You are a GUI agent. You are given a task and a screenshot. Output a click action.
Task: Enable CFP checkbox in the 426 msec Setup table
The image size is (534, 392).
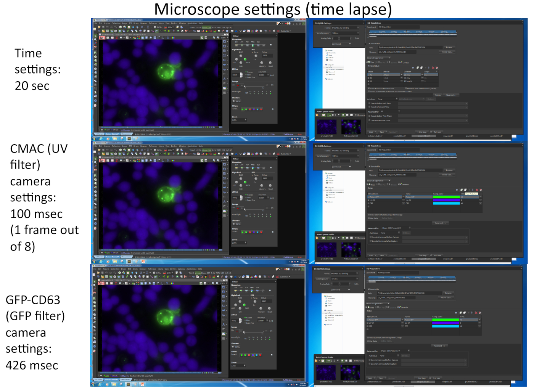click(x=368, y=326)
